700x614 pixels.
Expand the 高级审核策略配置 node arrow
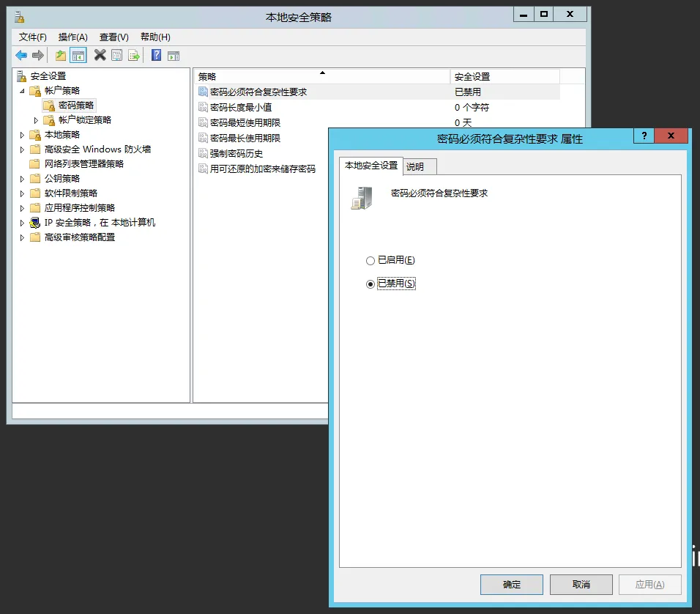pyautogui.click(x=22, y=237)
